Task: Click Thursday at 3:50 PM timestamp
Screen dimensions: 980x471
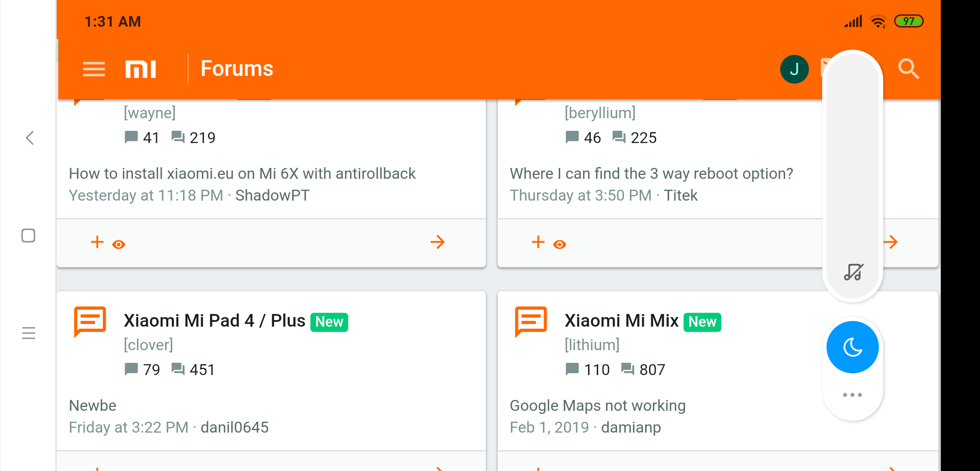Action: (581, 195)
